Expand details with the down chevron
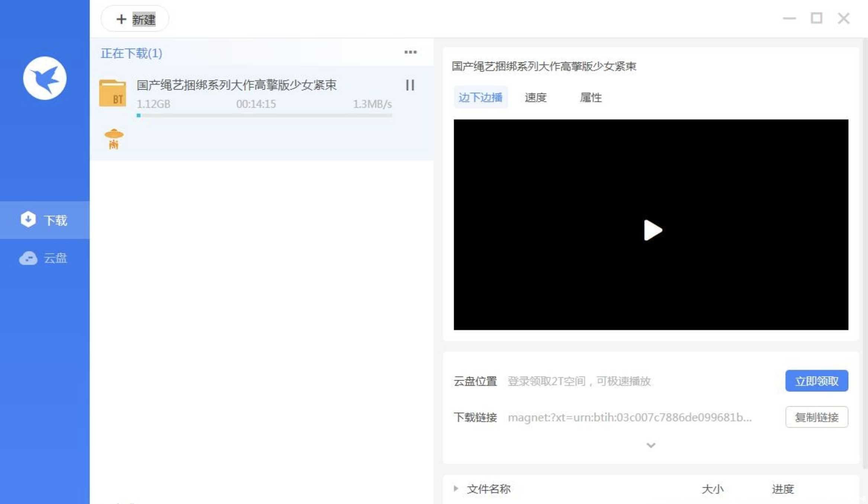Viewport: 868px width, 504px height. [x=651, y=445]
